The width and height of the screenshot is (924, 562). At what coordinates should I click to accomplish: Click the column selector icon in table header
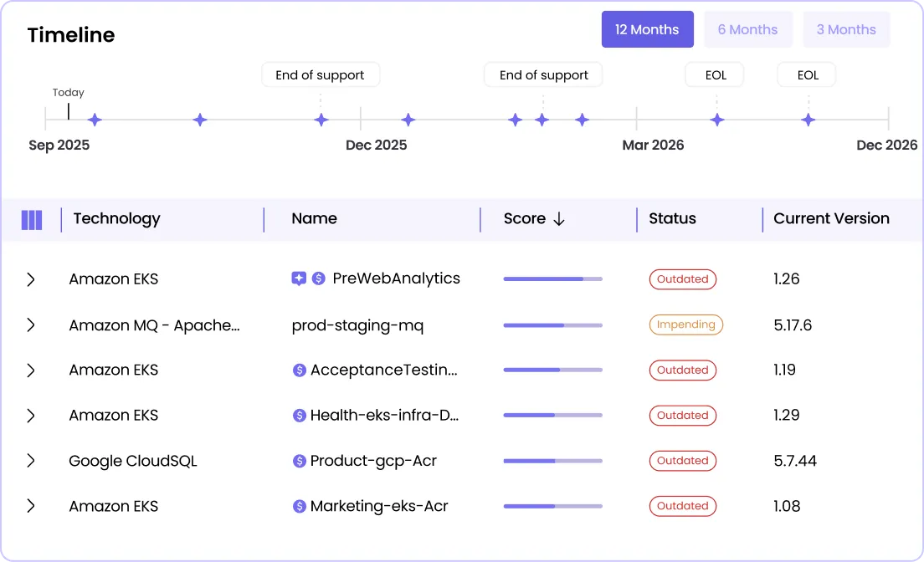[x=31, y=220]
